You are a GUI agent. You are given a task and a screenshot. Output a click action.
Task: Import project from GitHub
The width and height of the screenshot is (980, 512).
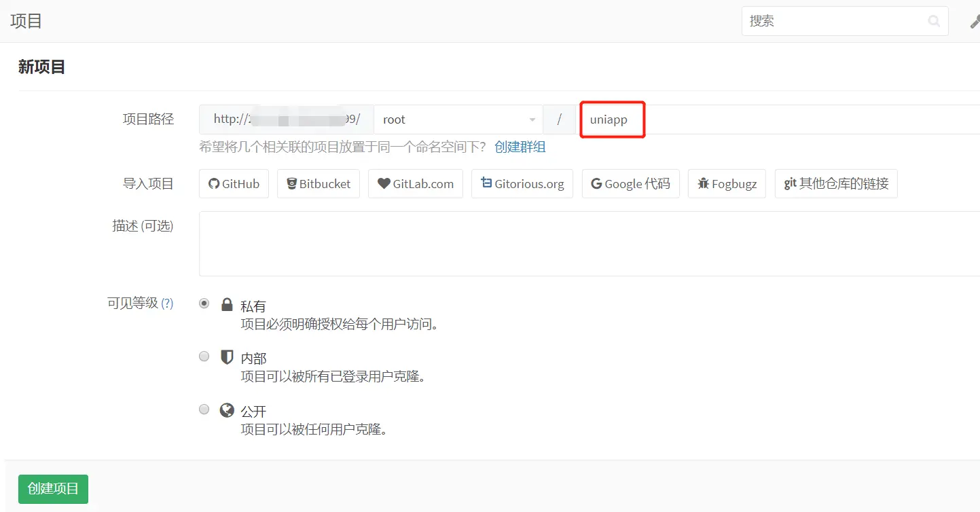(x=234, y=184)
